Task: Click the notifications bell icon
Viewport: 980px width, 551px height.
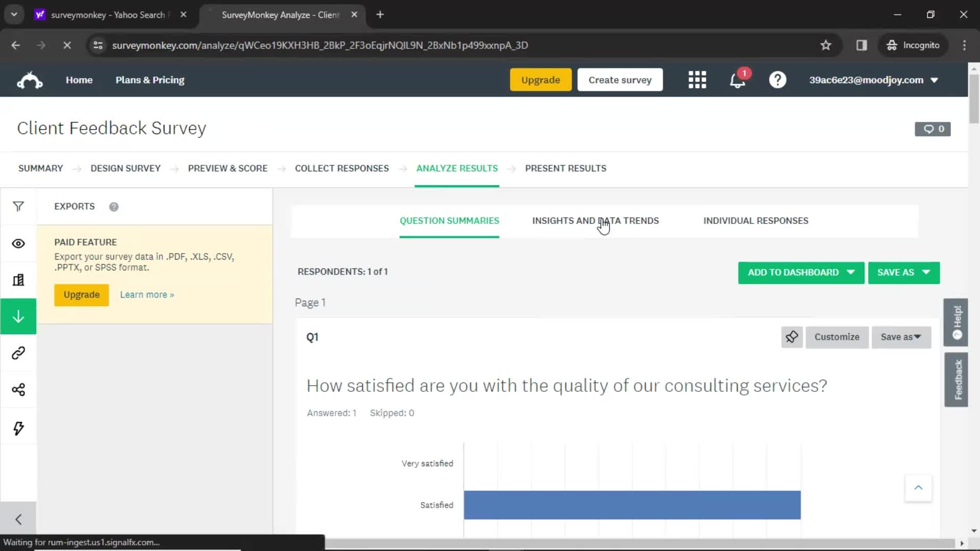Action: tap(739, 80)
